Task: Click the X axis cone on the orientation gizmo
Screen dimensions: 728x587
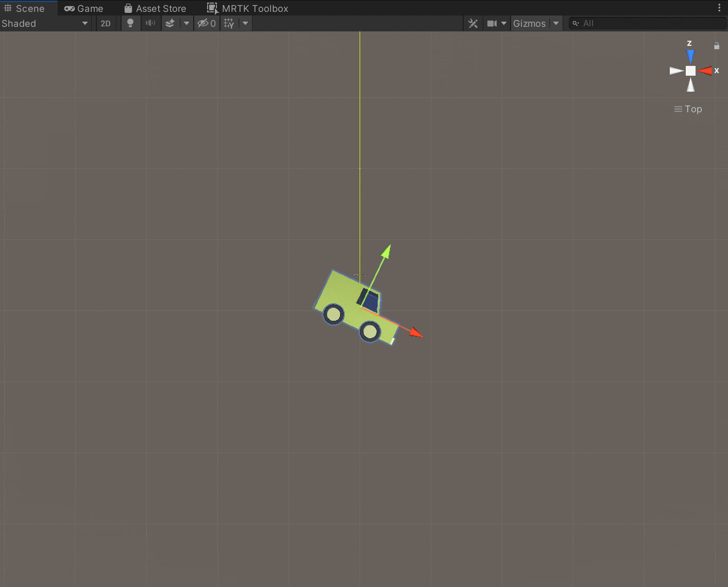Action: 705,71
